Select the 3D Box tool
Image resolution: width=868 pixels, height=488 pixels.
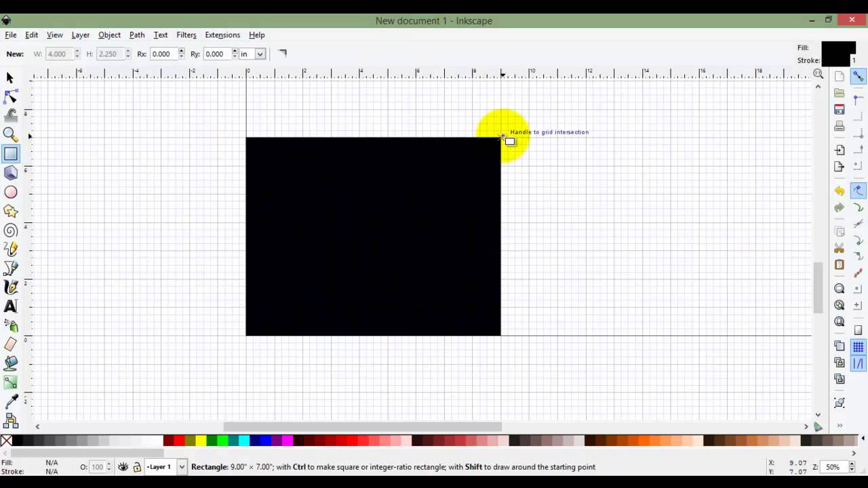10,173
